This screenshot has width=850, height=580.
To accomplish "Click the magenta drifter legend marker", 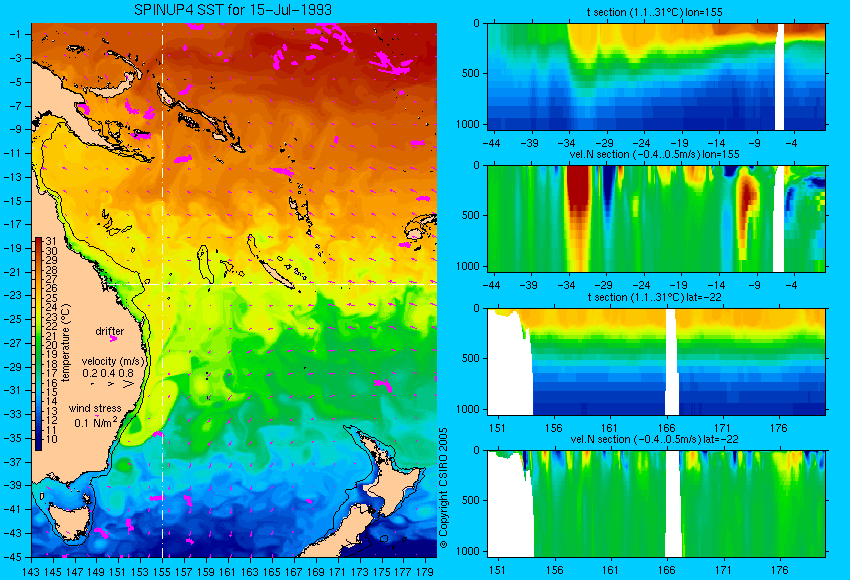I will pos(113,339).
